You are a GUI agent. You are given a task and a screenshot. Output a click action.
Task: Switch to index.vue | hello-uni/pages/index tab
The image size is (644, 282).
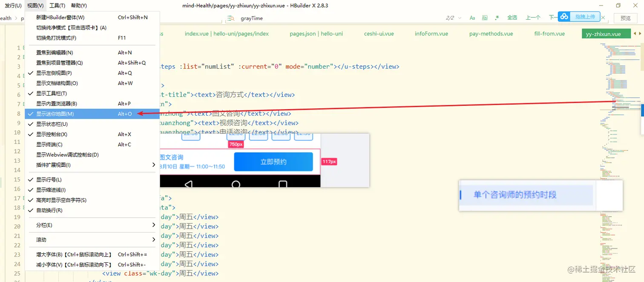click(227, 34)
